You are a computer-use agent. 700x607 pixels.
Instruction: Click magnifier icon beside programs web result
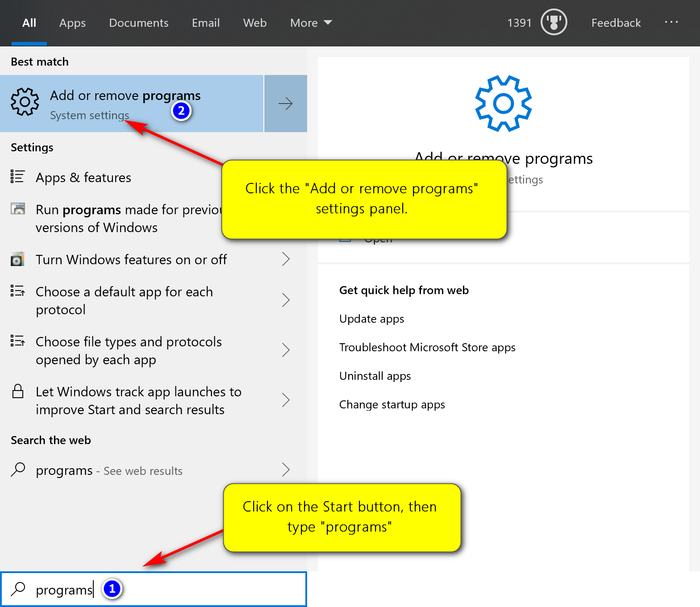pyautogui.click(x=18, y=470)
